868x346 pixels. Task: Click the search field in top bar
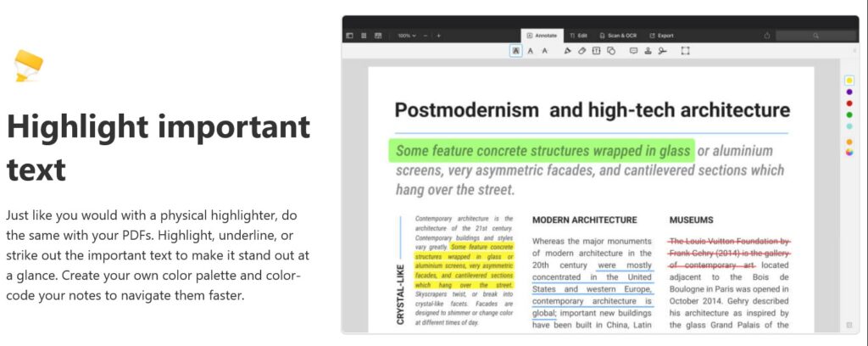tap(815, 36)
